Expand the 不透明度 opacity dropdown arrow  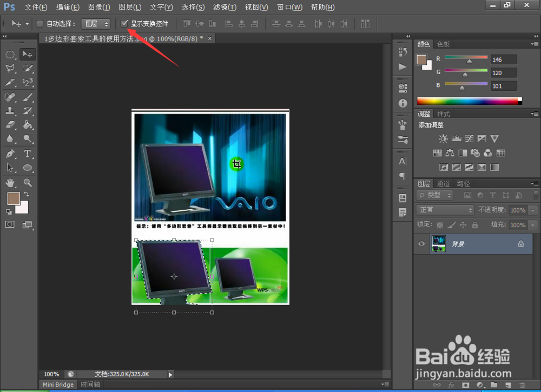(533, 210)
